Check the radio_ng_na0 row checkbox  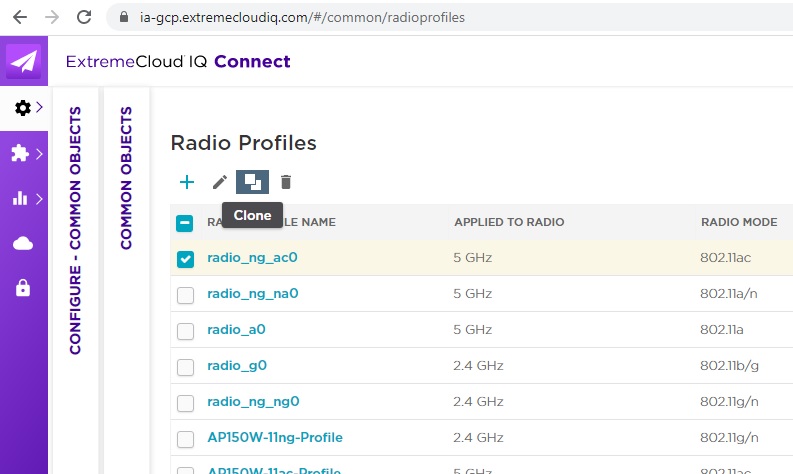point(185,295)
